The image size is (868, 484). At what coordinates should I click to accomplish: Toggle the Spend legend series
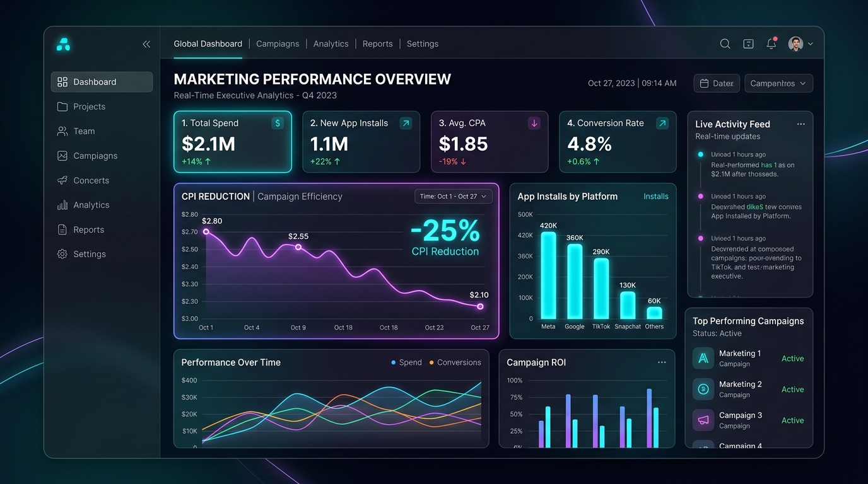[x=406, y=362]
